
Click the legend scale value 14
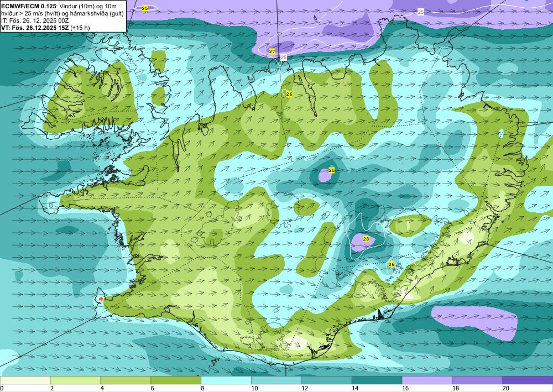click(x=355, y=388)
